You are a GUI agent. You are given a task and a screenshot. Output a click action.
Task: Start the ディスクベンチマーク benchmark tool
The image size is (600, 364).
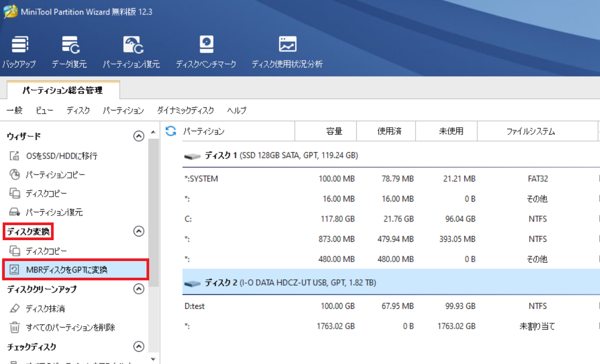(206, 53)
